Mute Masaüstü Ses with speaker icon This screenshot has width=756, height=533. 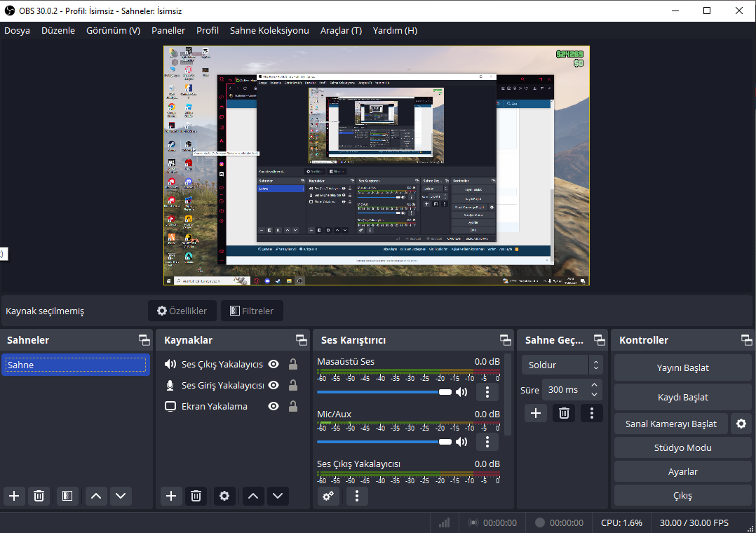(x=461, y=391)
